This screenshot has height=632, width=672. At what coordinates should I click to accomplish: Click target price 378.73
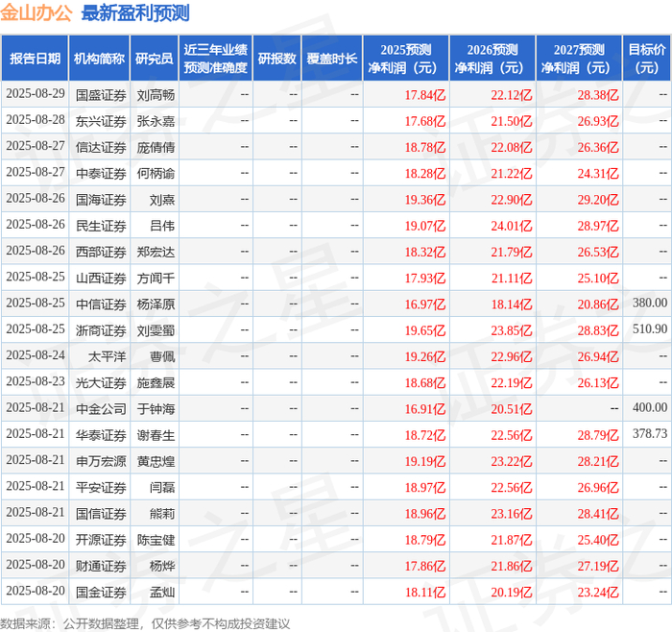650,433
